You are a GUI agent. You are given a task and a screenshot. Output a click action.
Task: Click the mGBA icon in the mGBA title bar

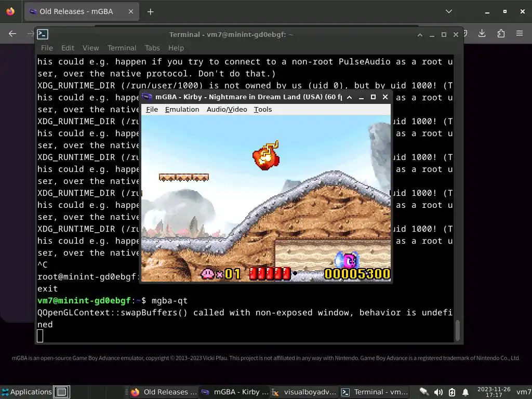click(147, 97)
